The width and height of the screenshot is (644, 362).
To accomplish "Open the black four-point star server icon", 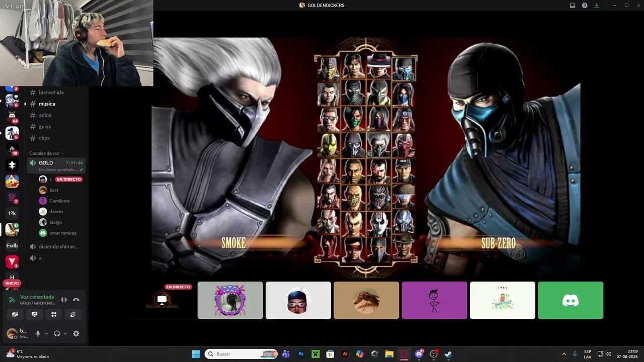I will (12, 165).
